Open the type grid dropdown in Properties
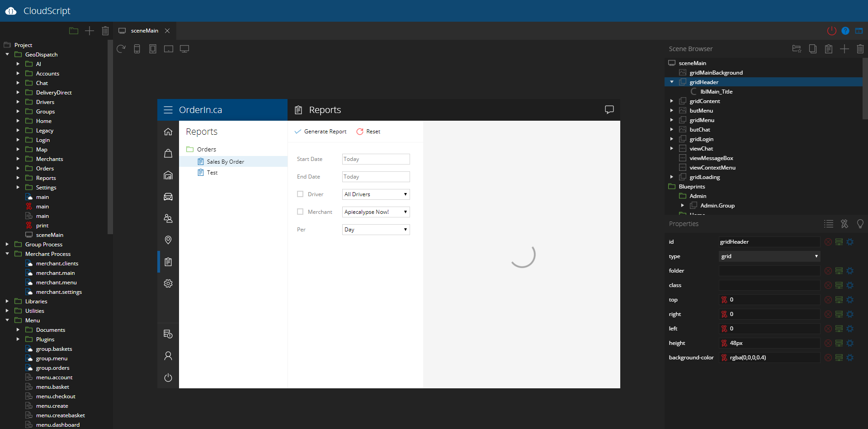This screenshot has height=429, width=868. pyautogui.click(x=769, y=256)
